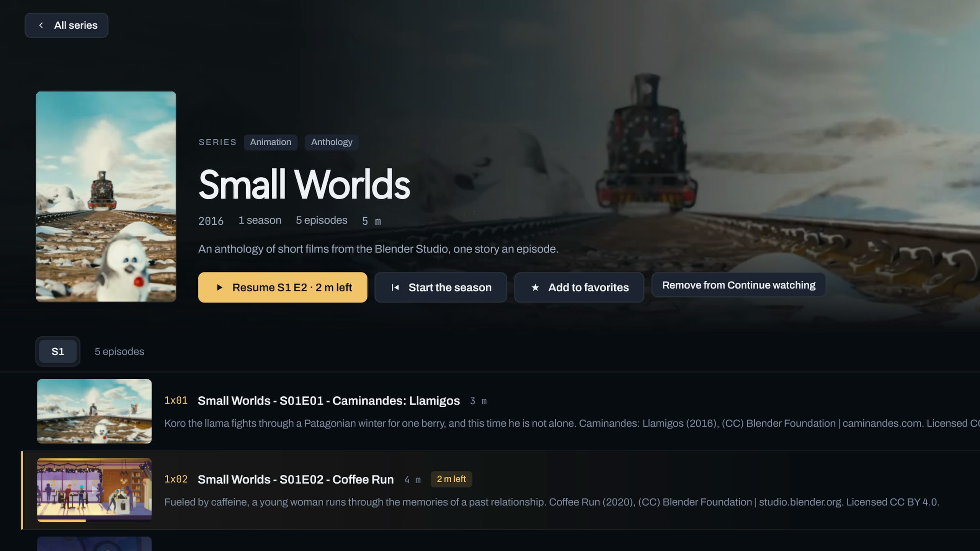The image size is (980, 551).
Task: Open the Small Worlds poster image
Action: pyautogui.click(x=106, y=197)
